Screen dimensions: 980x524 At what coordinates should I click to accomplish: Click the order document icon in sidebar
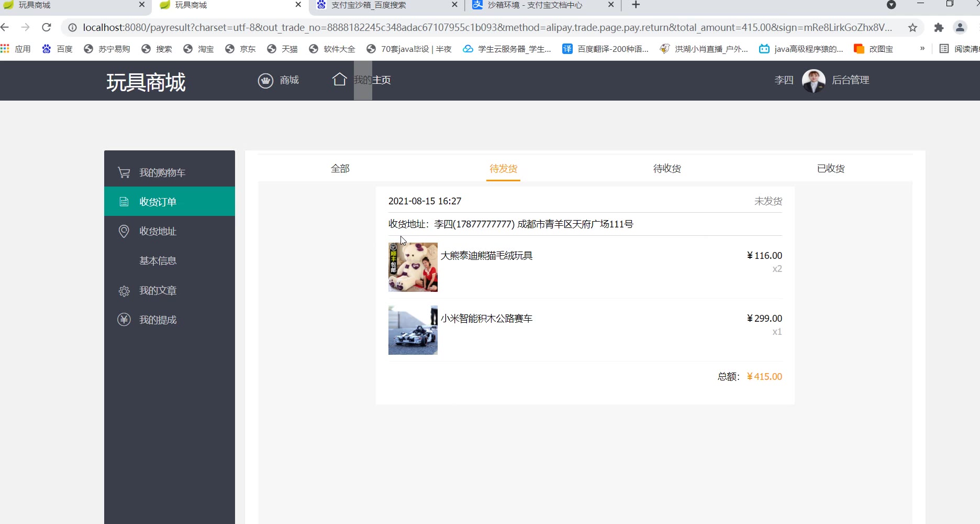[124, 202]
